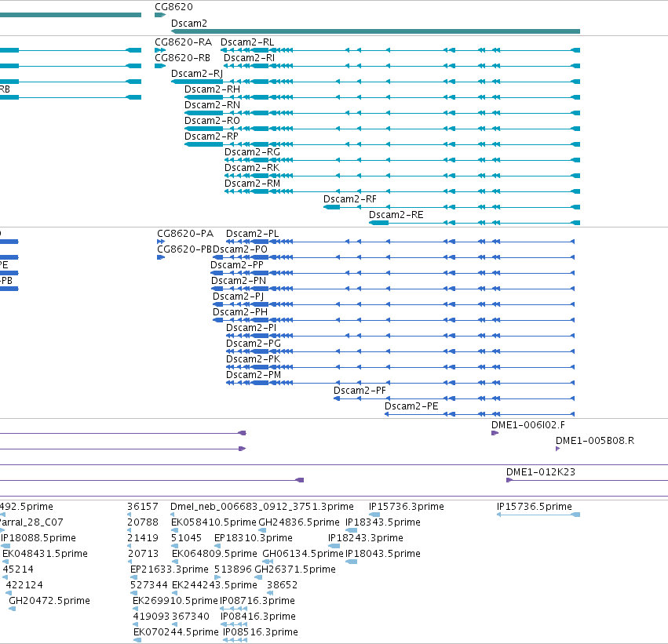Viewport: 668px width, 644px height.
Task: Select the Dscam2-PK protein label
Action: (253, 359)
